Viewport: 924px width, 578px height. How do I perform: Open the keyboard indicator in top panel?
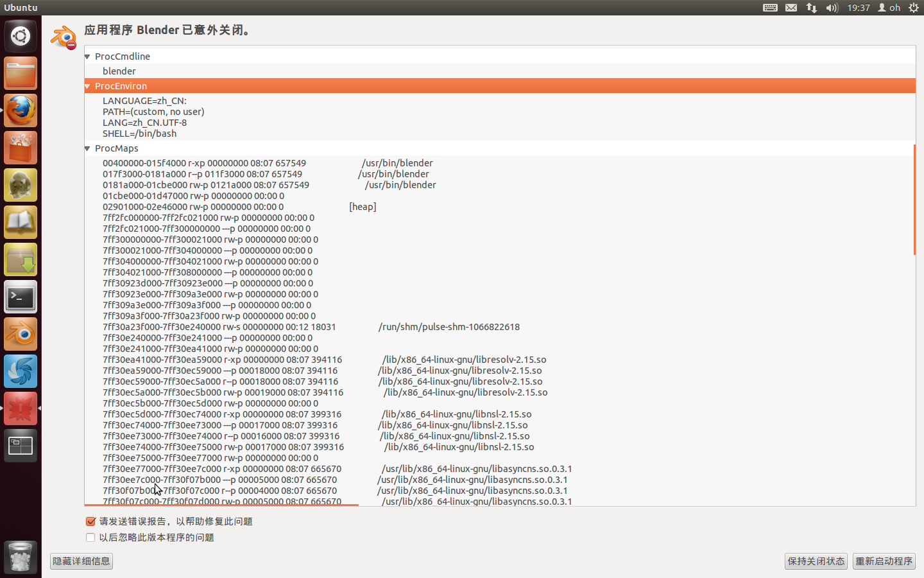pos(770,8)
